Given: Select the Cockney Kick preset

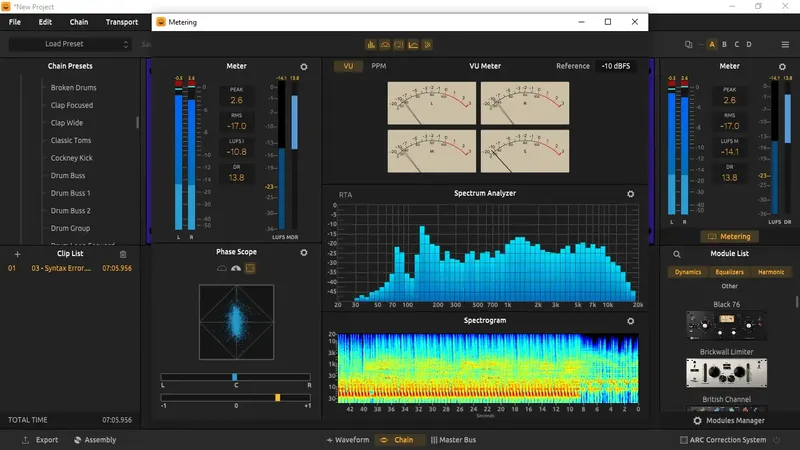Looking at the screenshot, I should pyautogui.click(x=71, y=158).
